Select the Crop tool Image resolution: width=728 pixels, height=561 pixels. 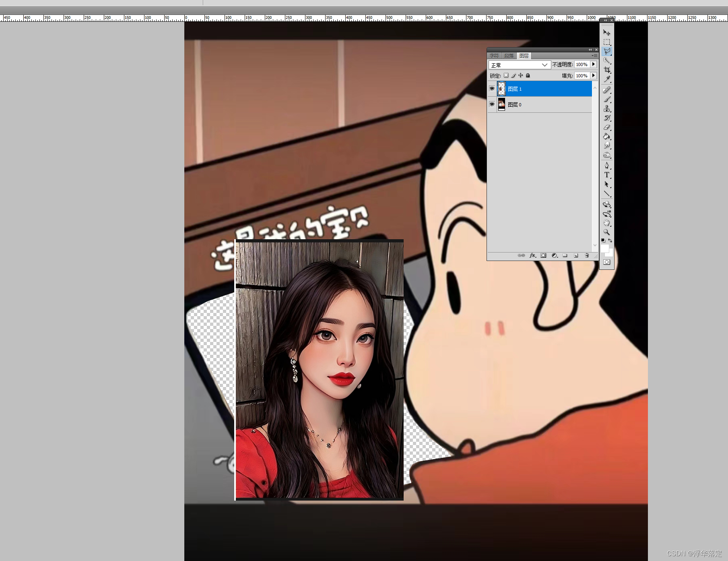607,70
